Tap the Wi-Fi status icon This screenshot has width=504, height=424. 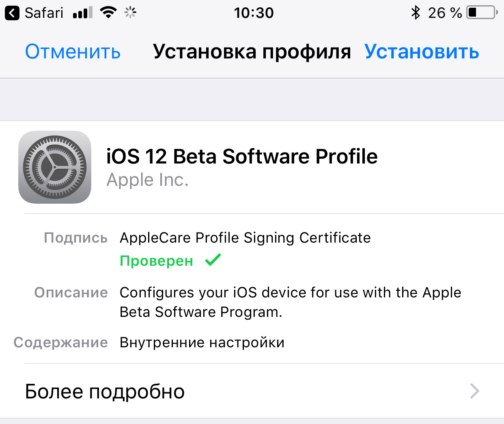pos(108,13)
